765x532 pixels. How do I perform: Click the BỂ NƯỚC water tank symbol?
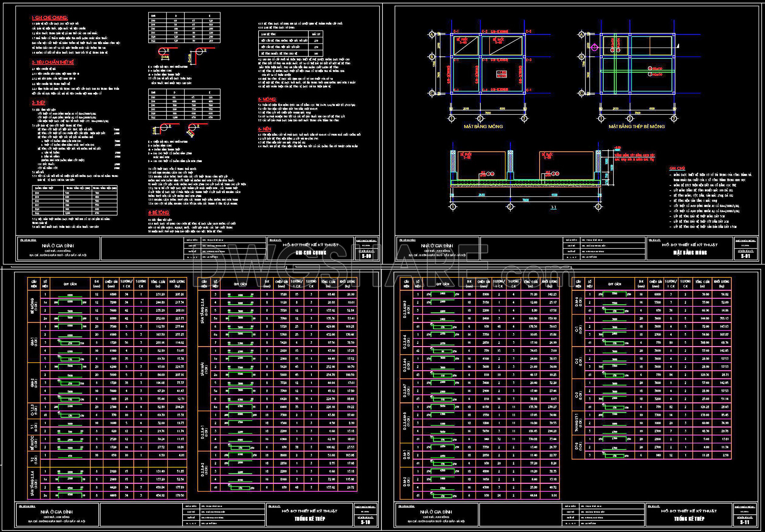pos(498,41)
